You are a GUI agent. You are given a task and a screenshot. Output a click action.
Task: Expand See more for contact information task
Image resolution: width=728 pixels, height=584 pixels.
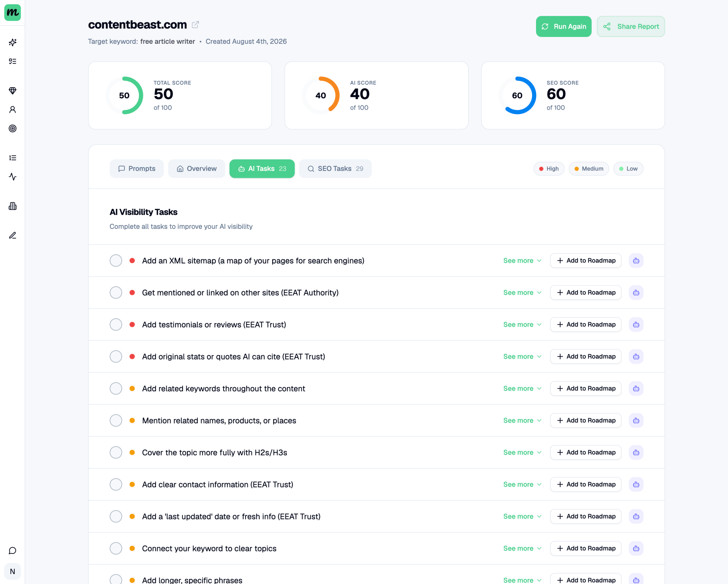(x=522, y=485)
